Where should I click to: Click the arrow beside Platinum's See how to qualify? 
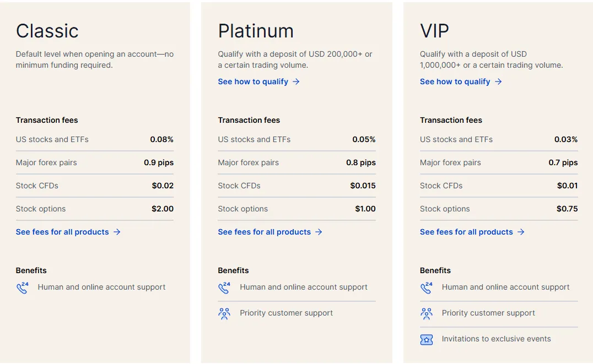pos(296,82)
